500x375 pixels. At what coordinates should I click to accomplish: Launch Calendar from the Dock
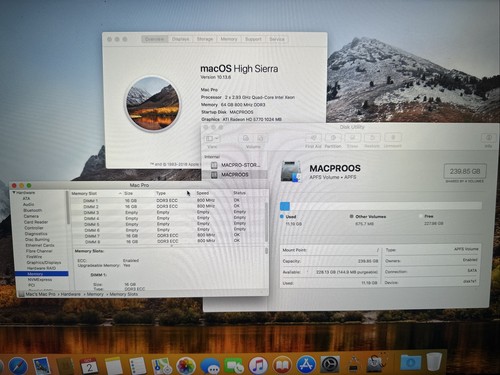[x=89, y=366]
